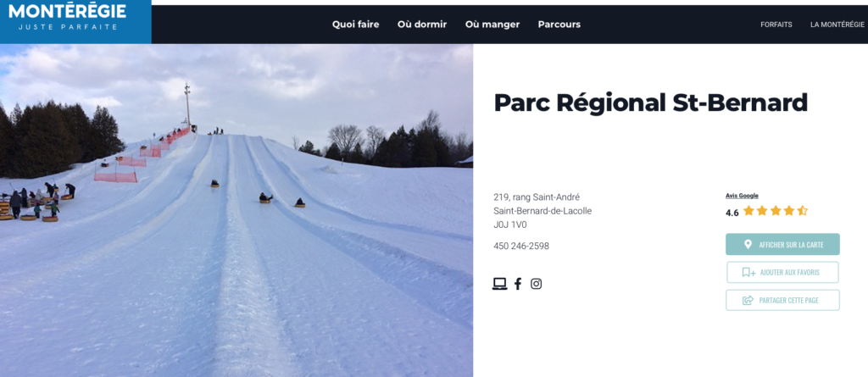Click the Afficher sur la carte button
The width and height of the screenshot is (868, 377).
pos(782,244)
